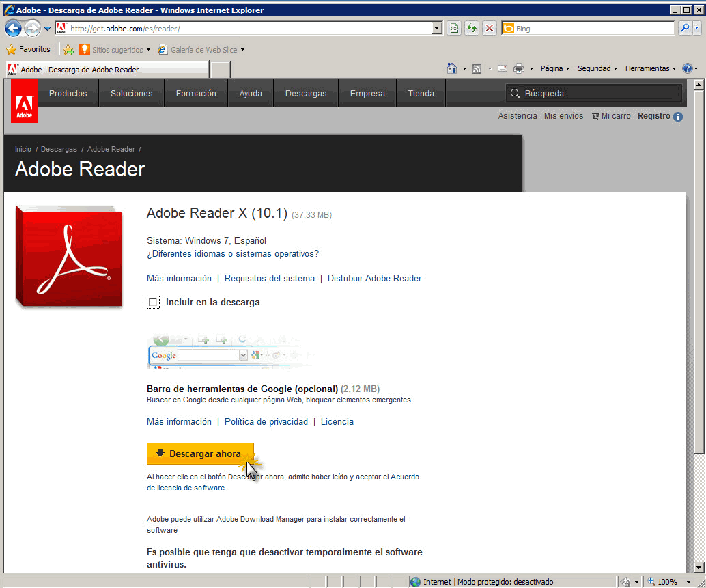Screen dimensions: 706x588
Task: Select Descargas in the Adobe navigation bar
Action: (x=306, y=93)
